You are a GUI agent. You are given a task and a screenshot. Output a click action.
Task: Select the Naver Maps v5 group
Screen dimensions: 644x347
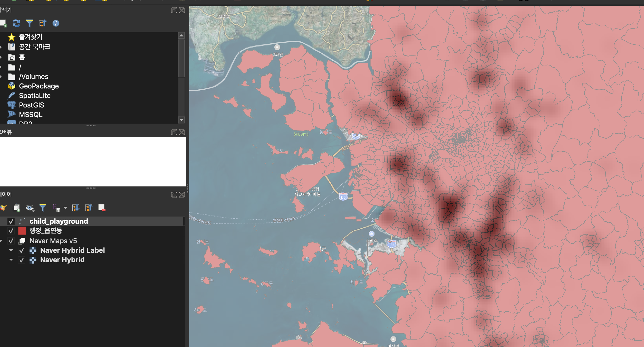(x=53, y=241)
